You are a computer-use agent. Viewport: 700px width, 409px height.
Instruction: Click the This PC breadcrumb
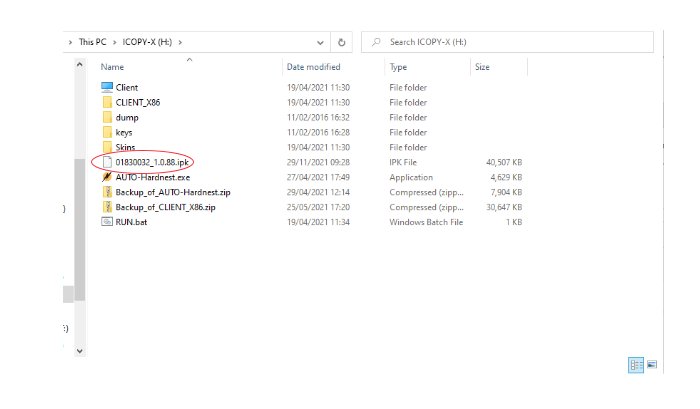92,42
